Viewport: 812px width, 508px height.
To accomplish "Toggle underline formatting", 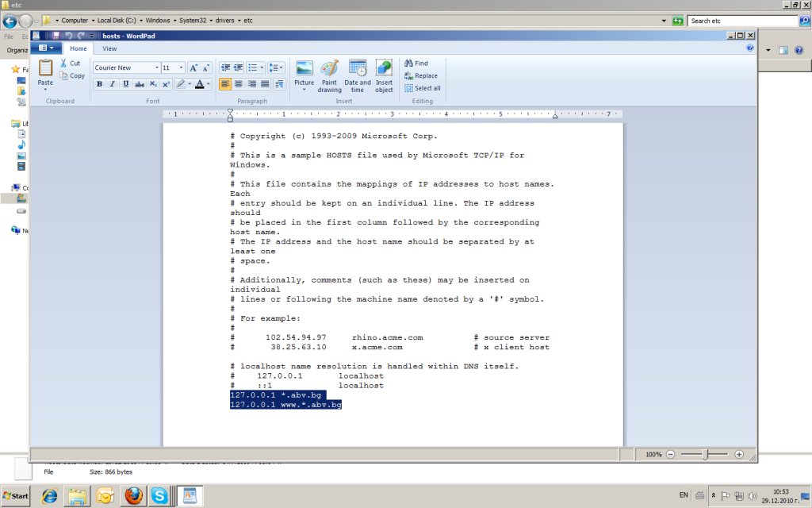I will point(126,84).
